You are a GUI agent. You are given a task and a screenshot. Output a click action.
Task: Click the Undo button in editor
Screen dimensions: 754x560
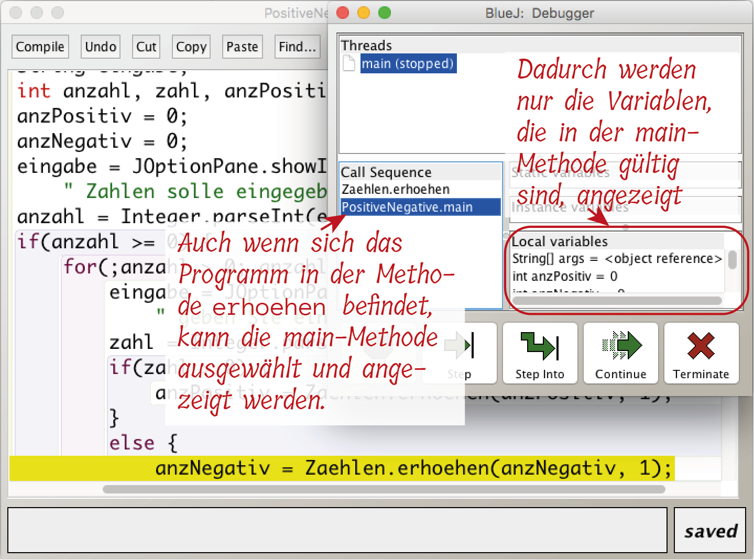pos(101,47)
